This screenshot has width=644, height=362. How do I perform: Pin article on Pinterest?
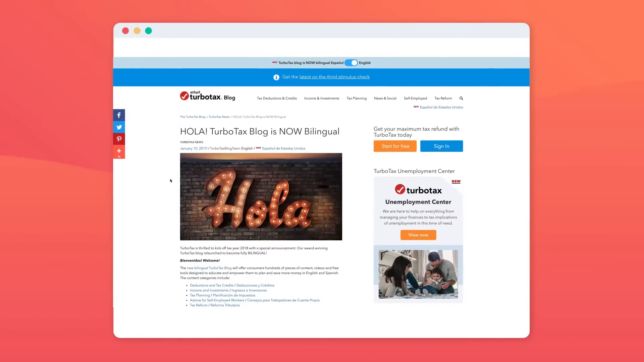119,139
